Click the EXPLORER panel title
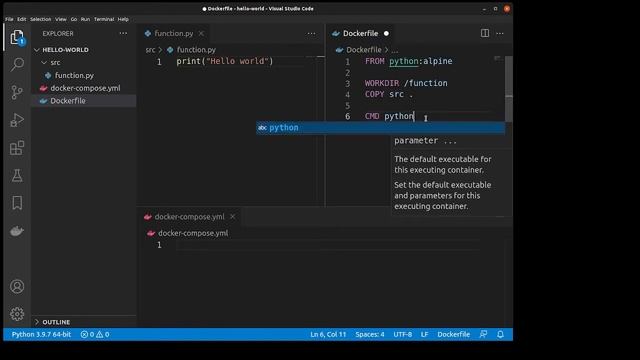Viewport: 640px width, 360px height. 58,33
